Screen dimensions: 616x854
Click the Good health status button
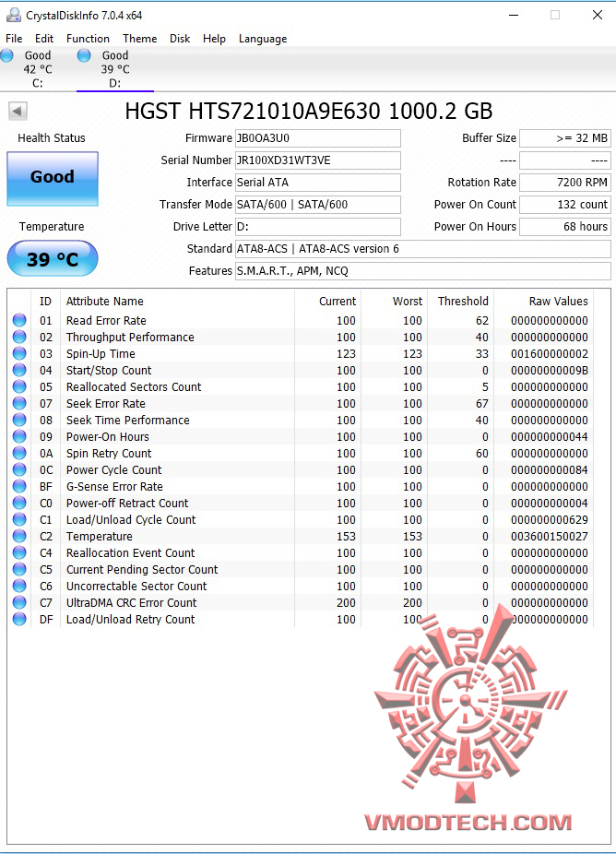(53, 179)
